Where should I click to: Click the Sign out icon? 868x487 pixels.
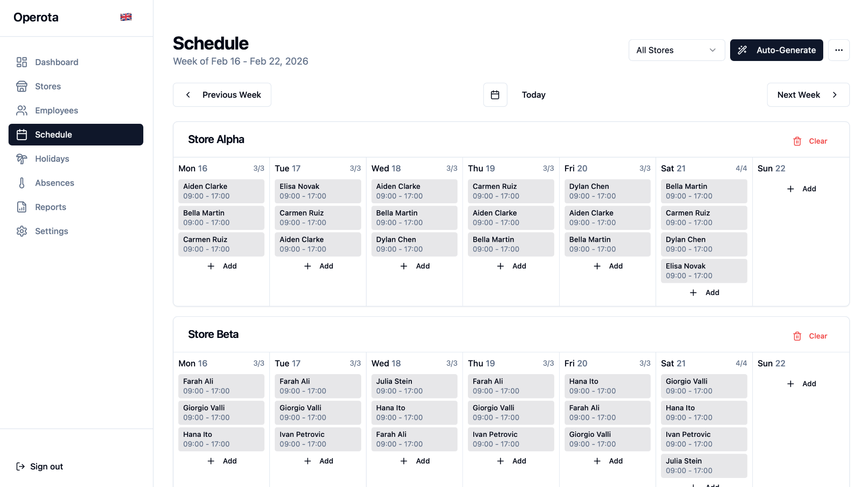[x=20, y=466]
